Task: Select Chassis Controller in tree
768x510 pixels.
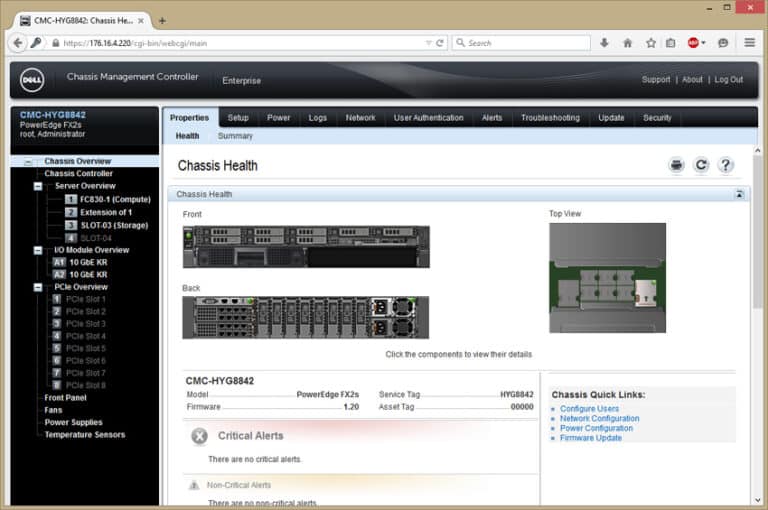Action: [x=78, y=173]
